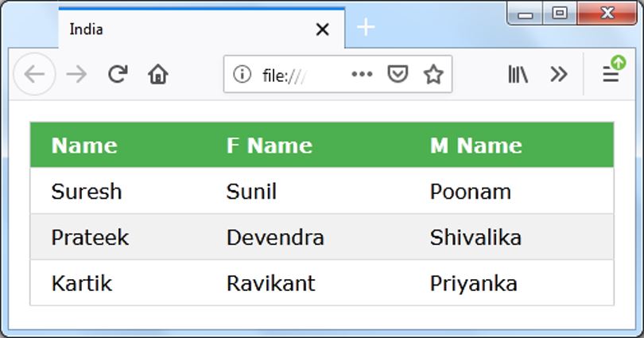This screenshot has width=644, height=338.
Task: Open page actions three-dot menu
Action: coord(362,75)
